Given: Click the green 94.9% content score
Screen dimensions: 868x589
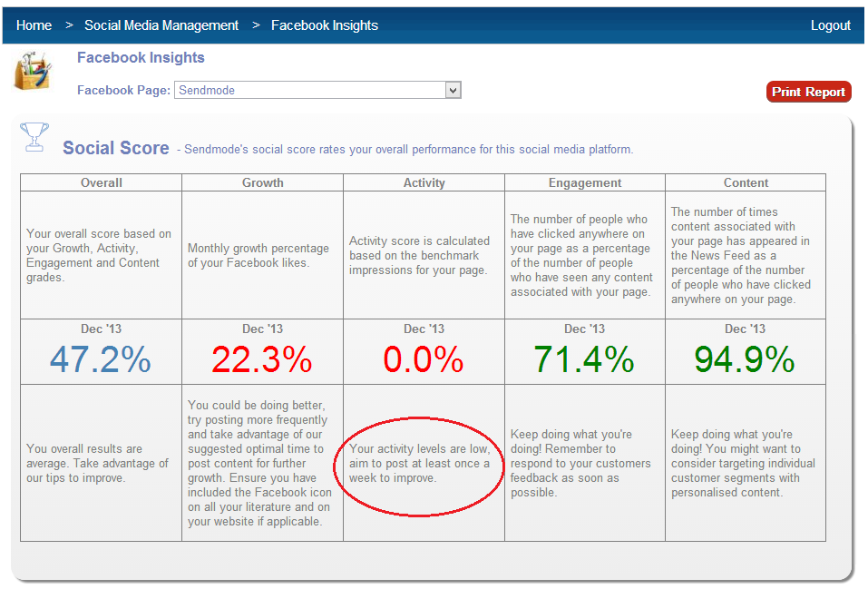Looking at the screenshot, I should (746, 360).
